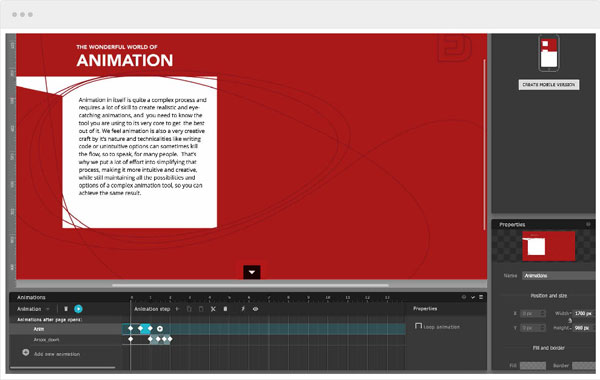Click the Fill color swatch
Screen dimensions: 600x380
point(533,365)
